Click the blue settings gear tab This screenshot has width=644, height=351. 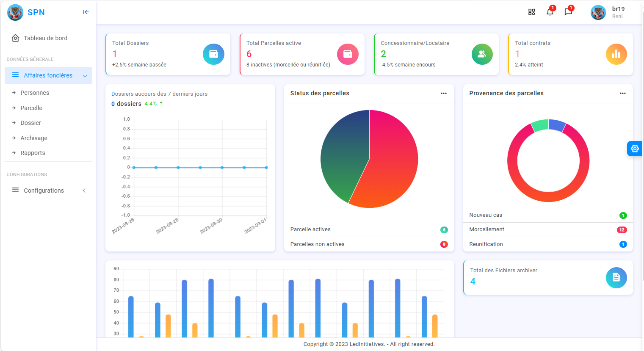click(635, 149)
